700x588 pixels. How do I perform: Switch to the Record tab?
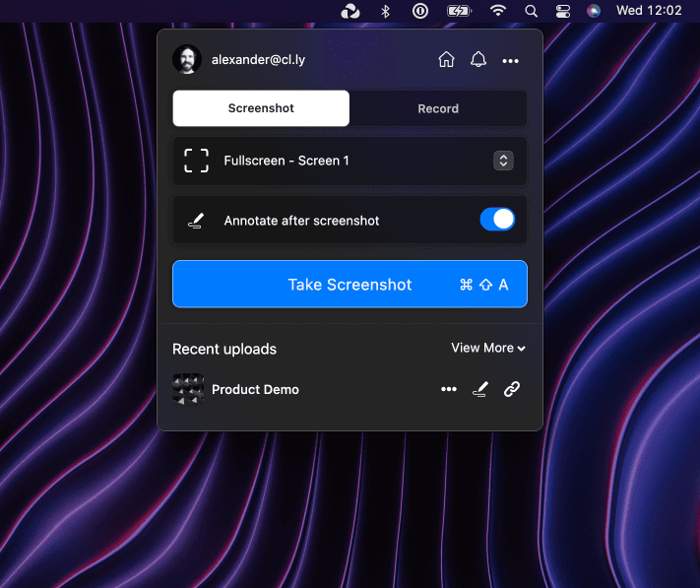[438, 108]
